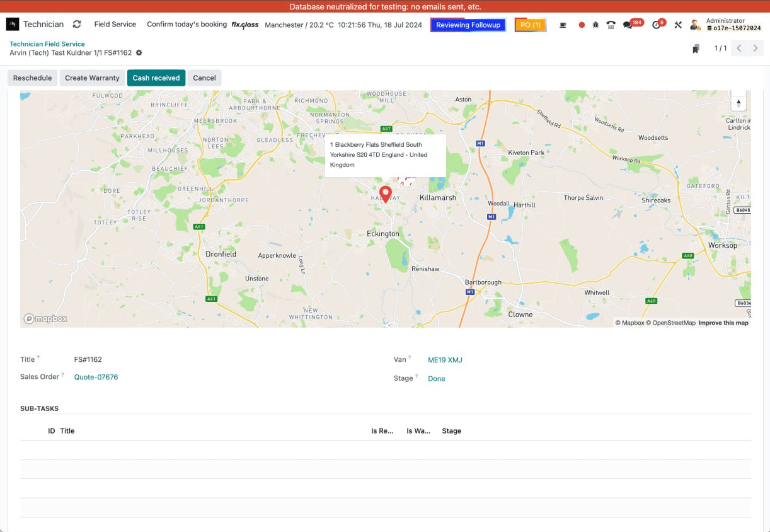Click the Technician app name
This screenshot has height=532, width=770.
[43, 25]
